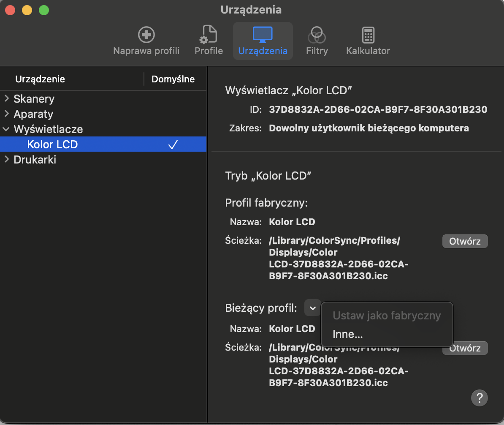Screen dimensions: 504x425
Task: Expand the Skanery tree group
Action: (7, 99)
